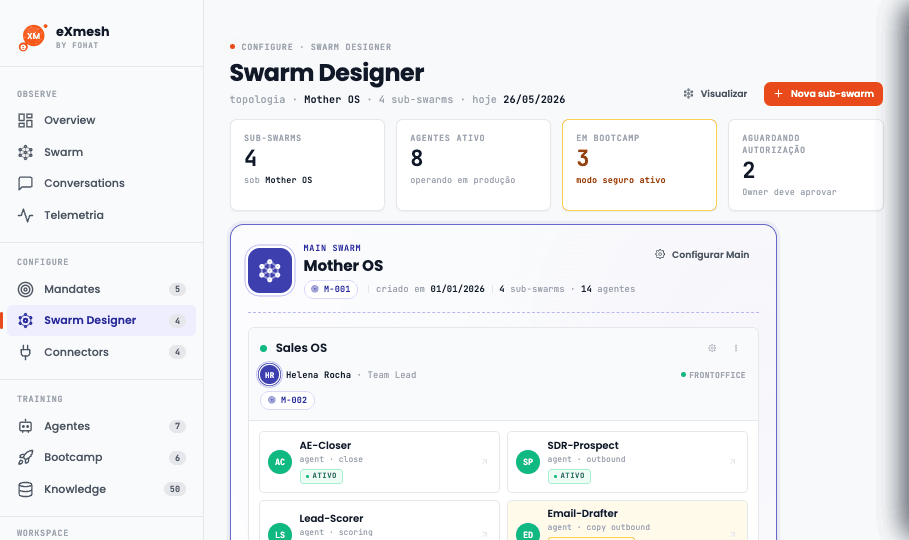Viewport: 909px width, 540px height.
Task: Click the Swarm Designer gear icon
Action: pos(26,320)
